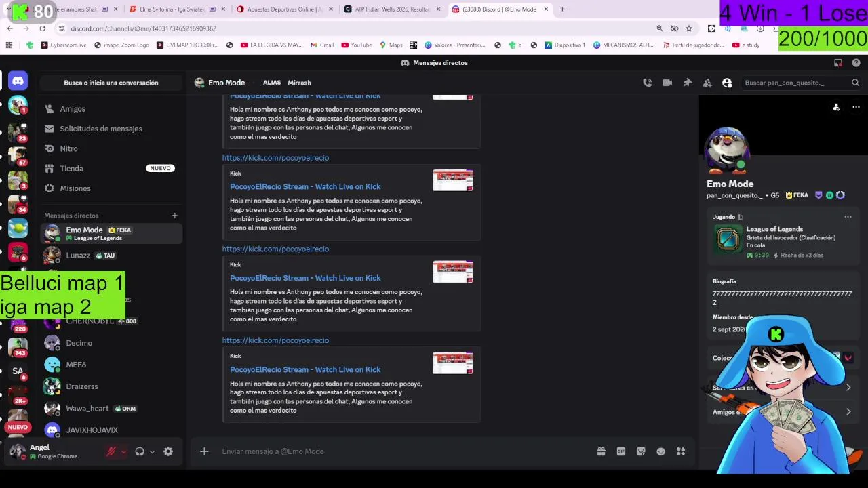Click the plus attach button in message bar
Viewport: 868px width, 488px height.
(204, 451)
